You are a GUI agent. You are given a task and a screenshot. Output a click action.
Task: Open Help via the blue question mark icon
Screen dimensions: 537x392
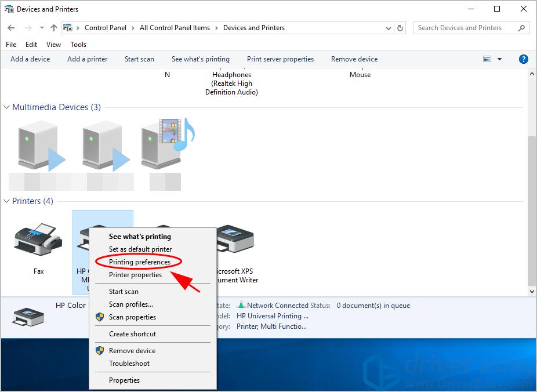click(x=523, y=59)
